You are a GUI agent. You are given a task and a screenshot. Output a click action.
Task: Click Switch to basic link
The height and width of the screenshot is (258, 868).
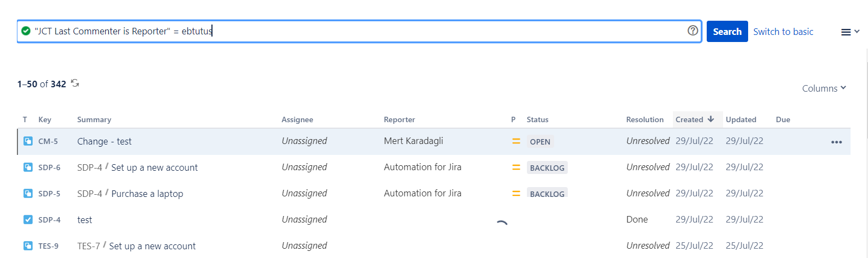pyautogui.click(x=783, y=32)
